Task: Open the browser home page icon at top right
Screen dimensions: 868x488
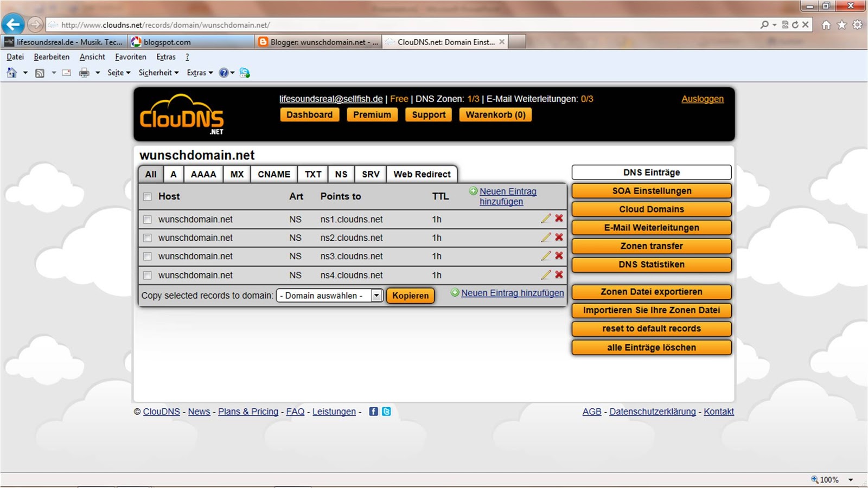Action: 826,24
